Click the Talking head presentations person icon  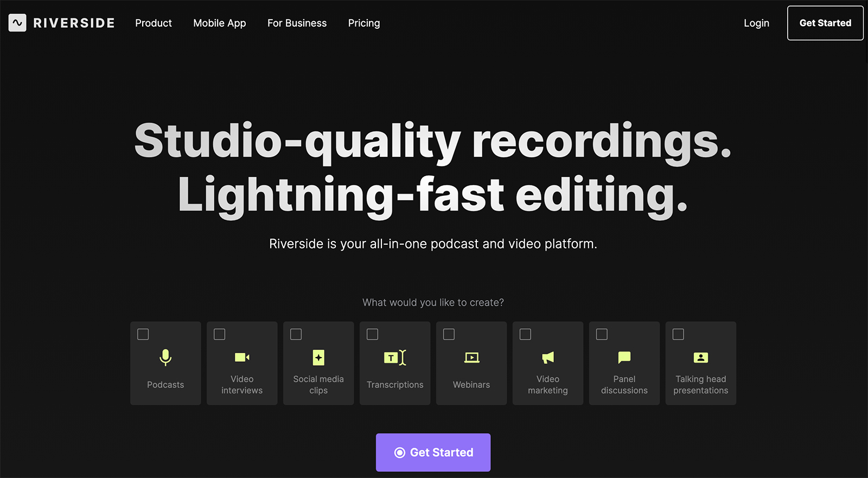pyautogui.click(x=701, y=358)
